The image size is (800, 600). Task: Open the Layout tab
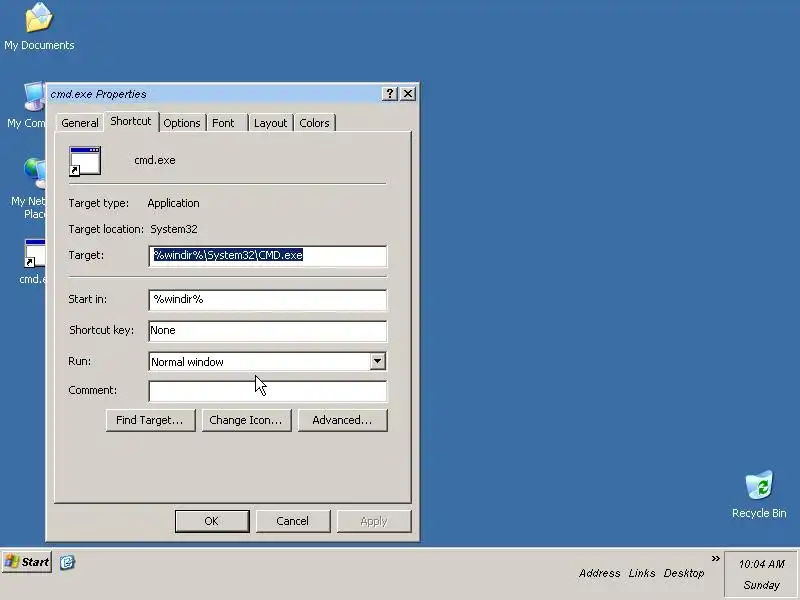(270, 123)
